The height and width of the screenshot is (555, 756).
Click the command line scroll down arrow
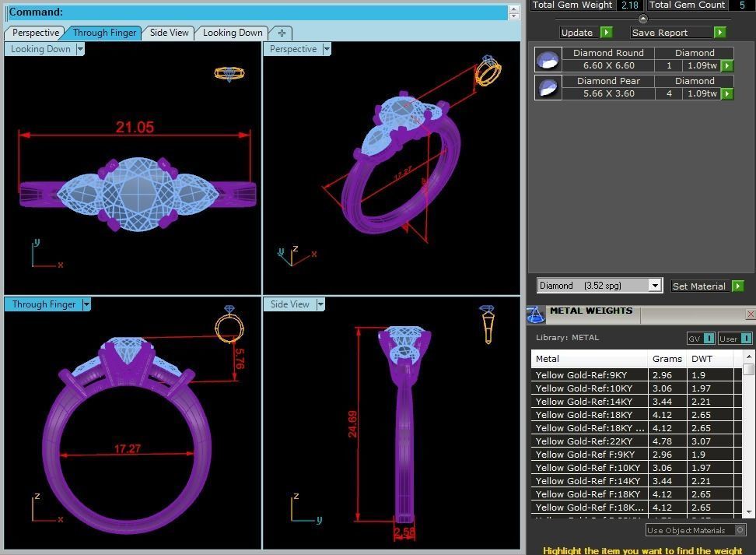click(514, 16)
